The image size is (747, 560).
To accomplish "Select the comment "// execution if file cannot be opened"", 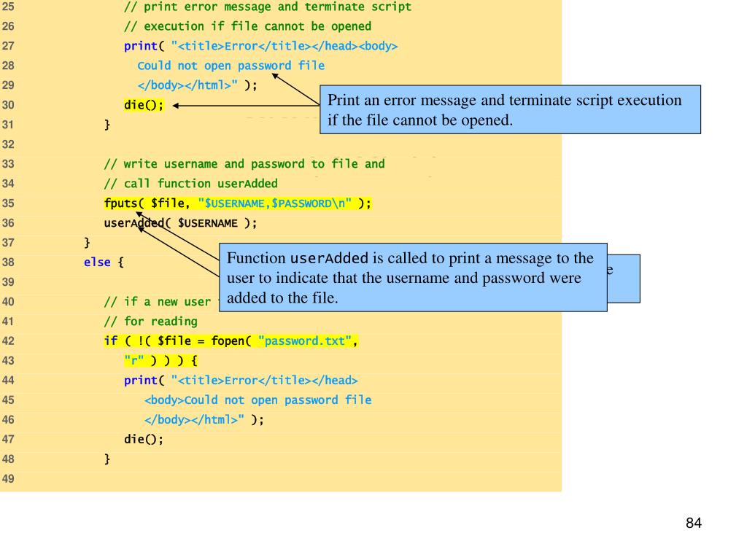I will [x=247, y=26].
